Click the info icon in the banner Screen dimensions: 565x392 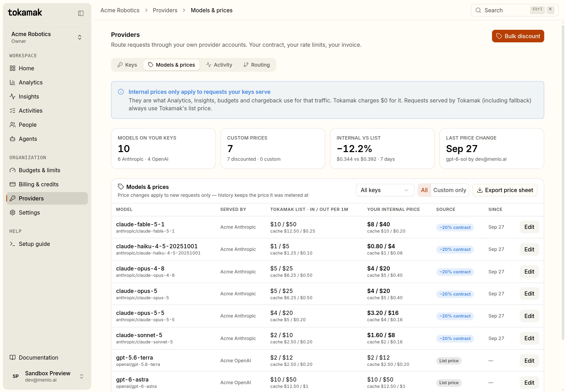point(121,92)
